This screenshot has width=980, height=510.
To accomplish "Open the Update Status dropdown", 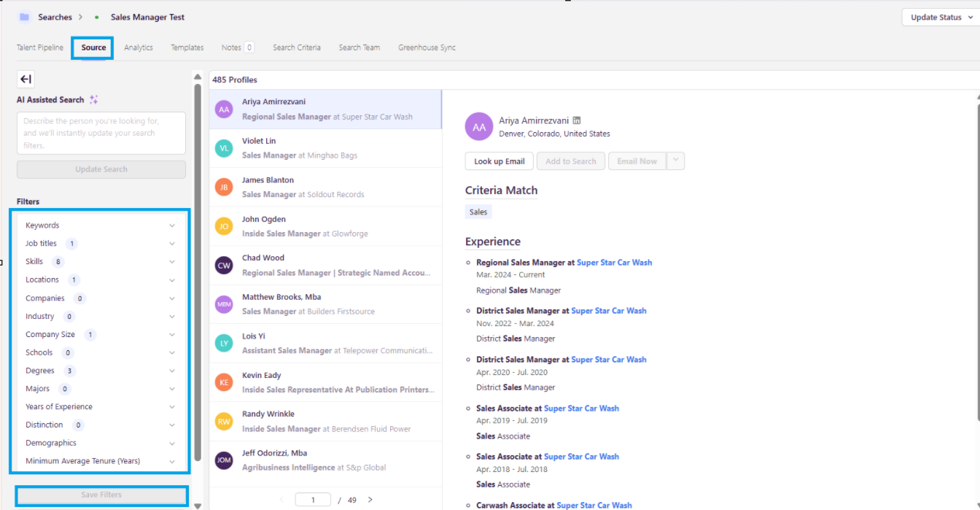I will click(940, 18).
